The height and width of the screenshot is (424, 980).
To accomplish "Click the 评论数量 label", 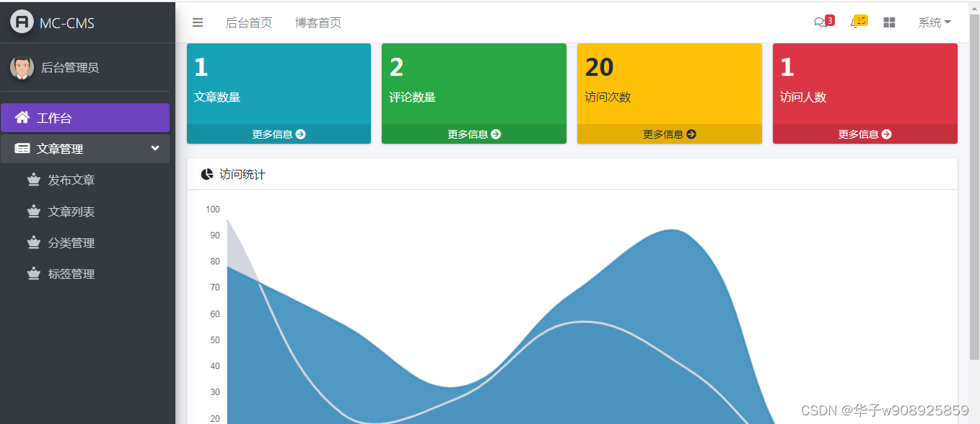I will [x=413, y=98].
